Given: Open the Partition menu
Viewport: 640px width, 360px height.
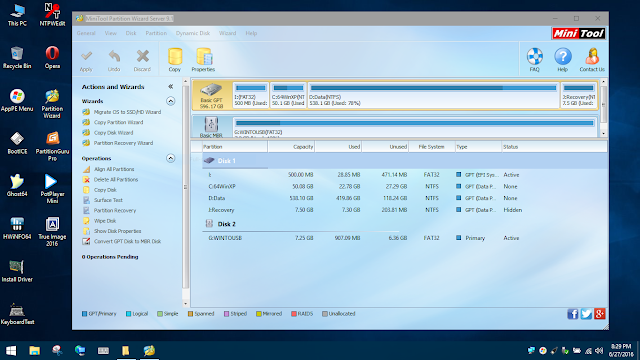Looking at the screenshot, I should pyautogui.click(x=156, y=33).
